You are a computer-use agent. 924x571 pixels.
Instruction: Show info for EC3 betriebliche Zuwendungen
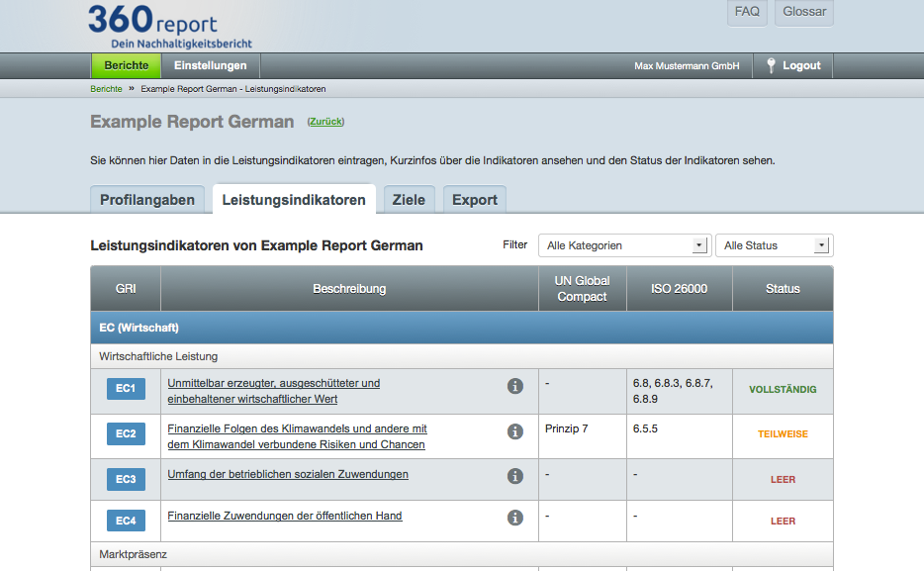(514, 476)
